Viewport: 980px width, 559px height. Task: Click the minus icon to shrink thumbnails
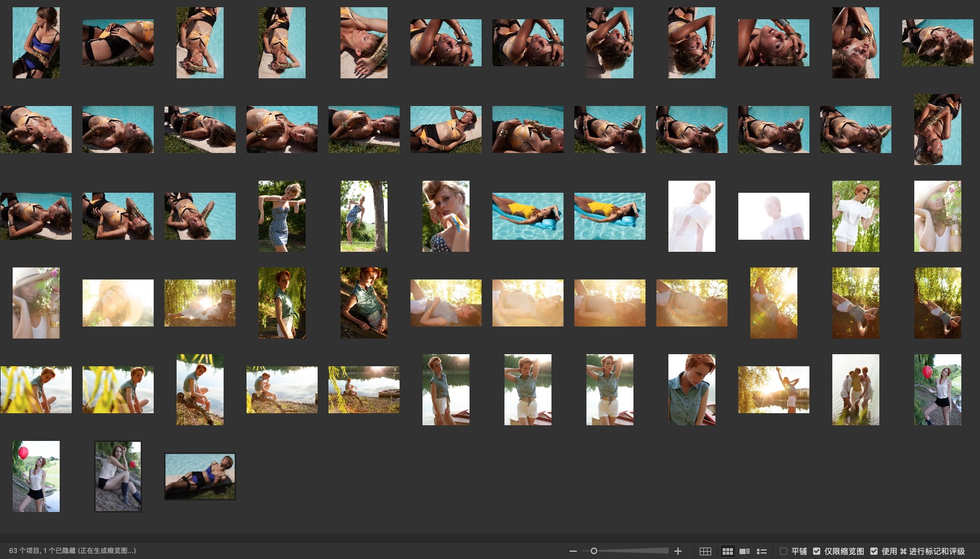573,551
